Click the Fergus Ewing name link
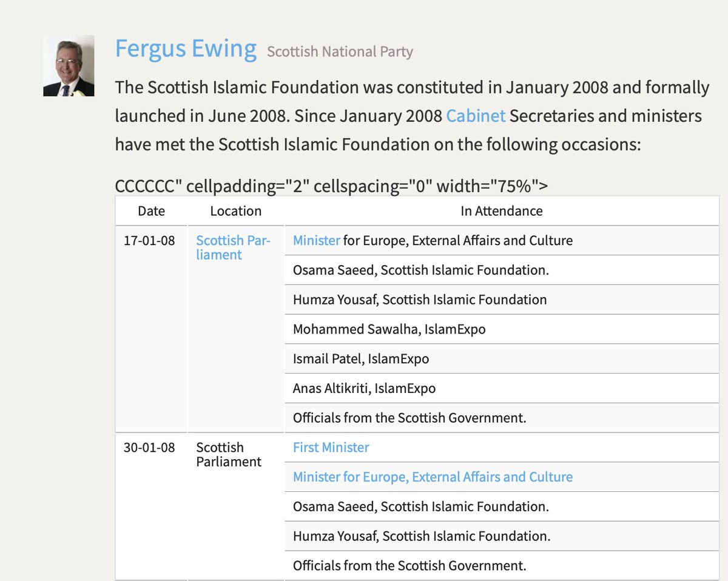The image size is (728, 581). click(186, 49)
